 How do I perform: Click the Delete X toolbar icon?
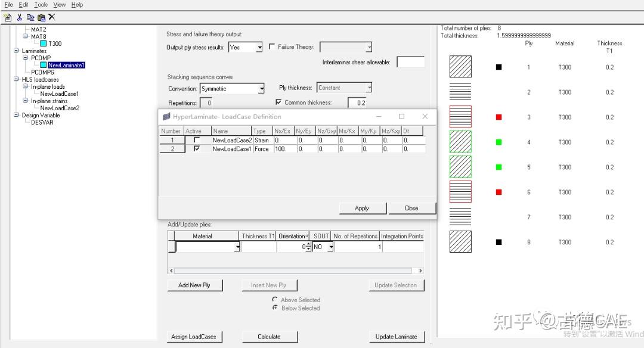tap(52, 17)
